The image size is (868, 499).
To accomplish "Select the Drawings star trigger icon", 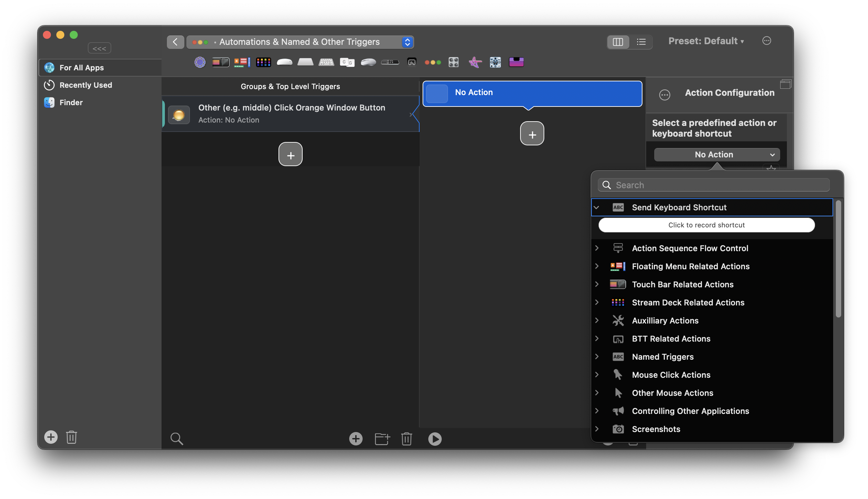I will (475, 62).
